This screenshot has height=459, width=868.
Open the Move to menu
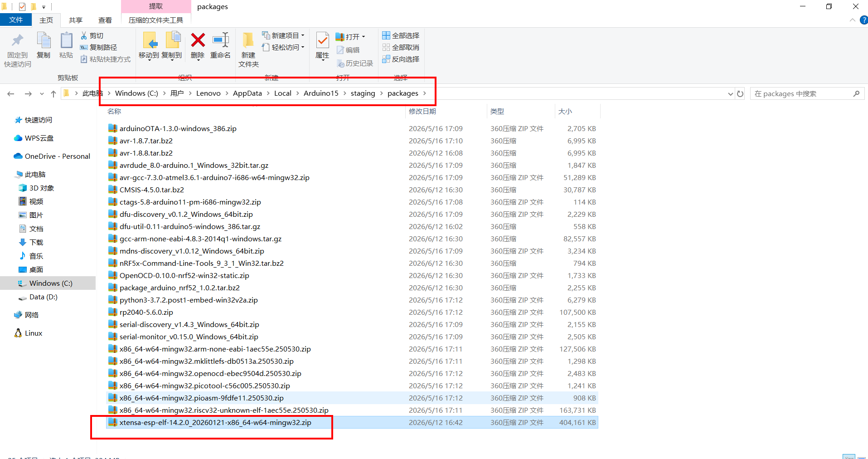[x=149, y=46]
